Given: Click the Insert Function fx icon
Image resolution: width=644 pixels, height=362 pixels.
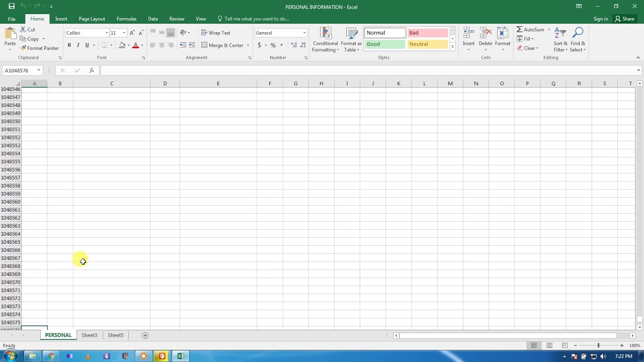Looking at the screenshot, I should pos(92,70).
